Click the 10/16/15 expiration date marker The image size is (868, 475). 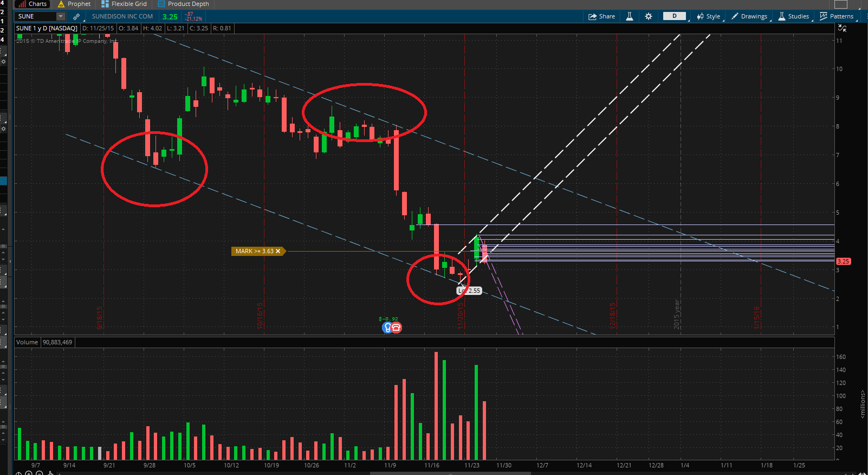coord(260,316)
